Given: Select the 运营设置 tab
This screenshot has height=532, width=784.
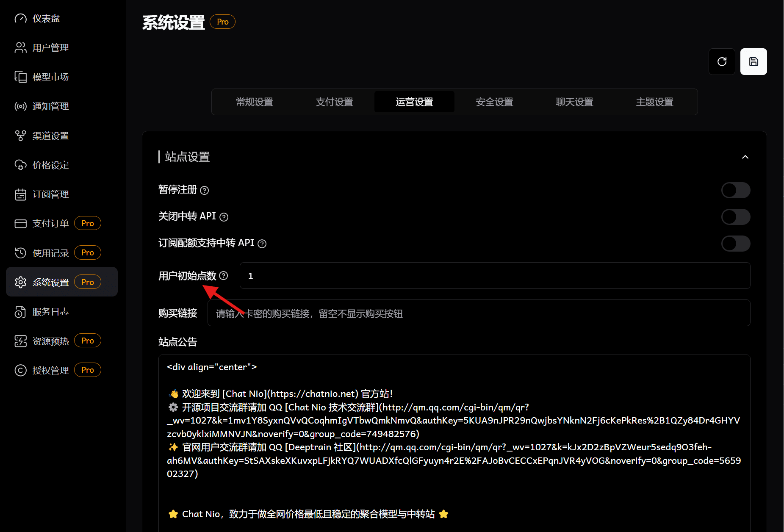Looking at the screenshot, I should click(x=415, y=102).
